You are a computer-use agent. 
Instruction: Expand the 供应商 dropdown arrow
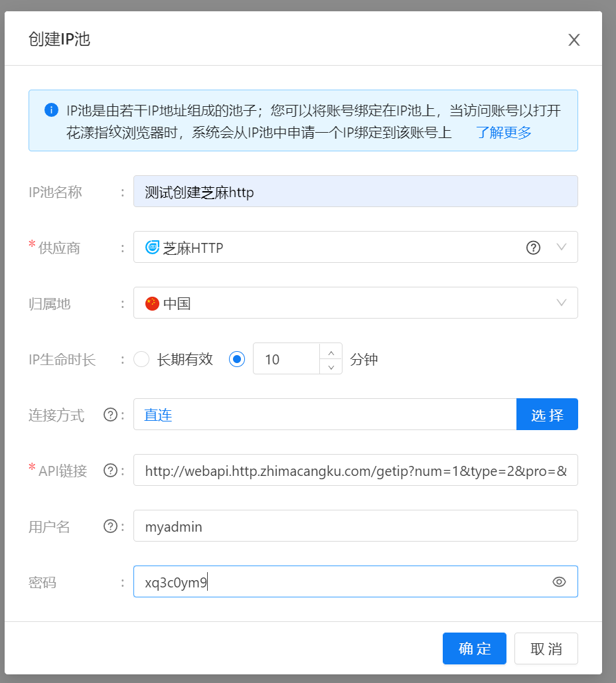pyautogui.click(x=562, y=247)
